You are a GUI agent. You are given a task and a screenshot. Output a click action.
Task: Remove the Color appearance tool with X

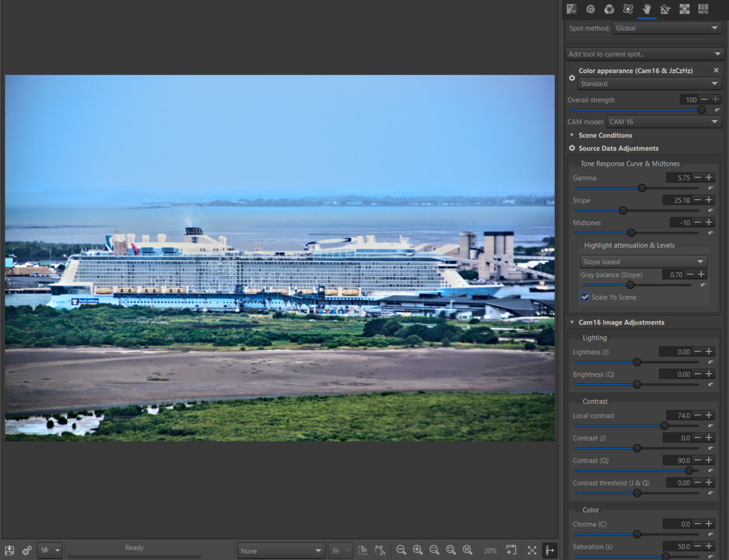tap(716, 71)
